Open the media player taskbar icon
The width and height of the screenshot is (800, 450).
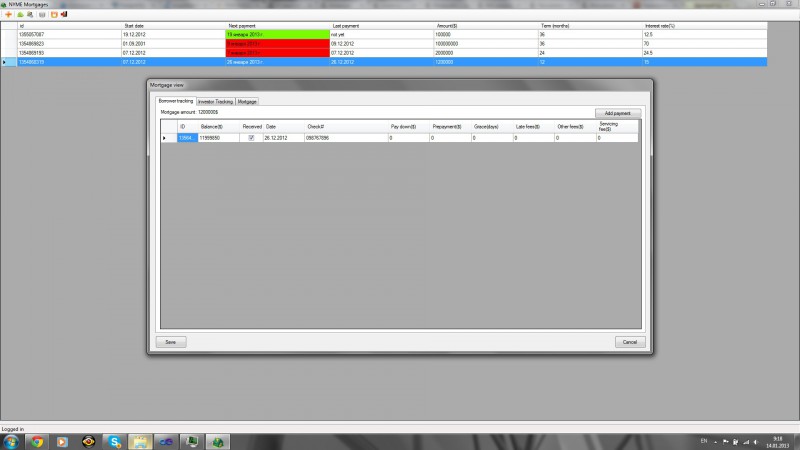62,442
